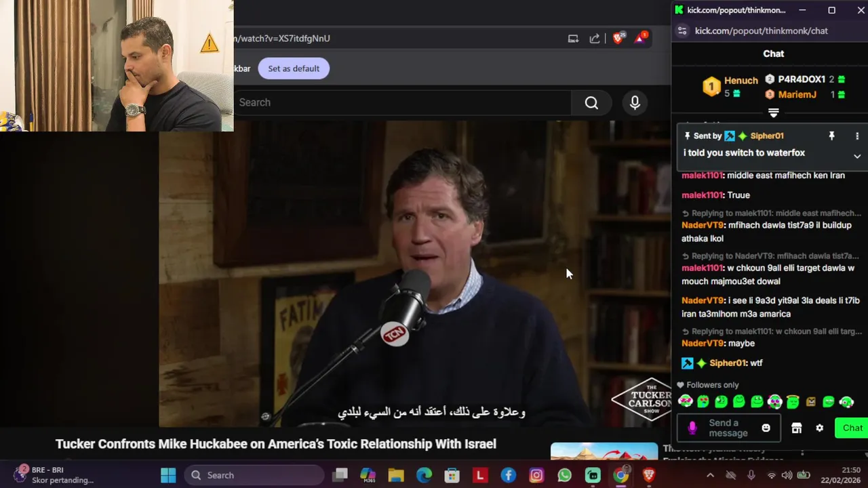The width and height of the screenshot is (868, 488).
Task: Open volume control in system tray
Action: point(787,475)
